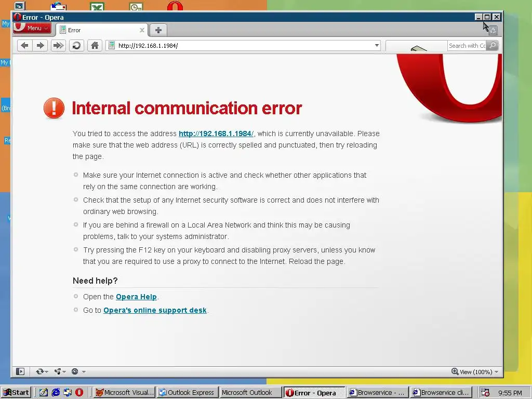Click the page icon in the address bar
This screenshot has width=532, height=399.
(112, 46)
